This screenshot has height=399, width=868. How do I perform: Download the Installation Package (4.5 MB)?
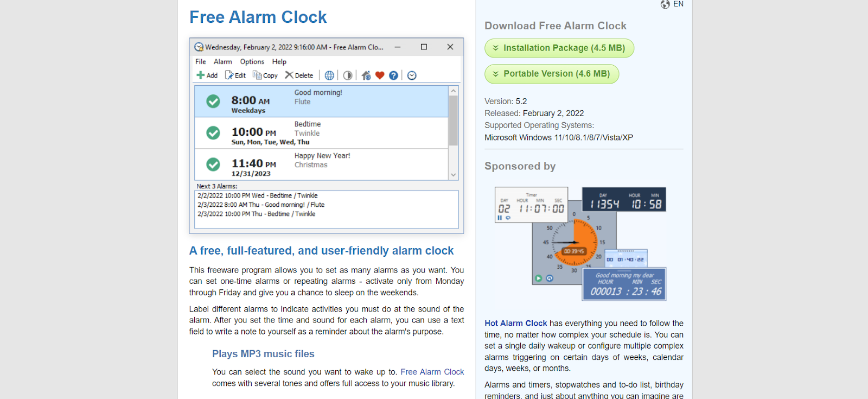(x=559, y=48)
